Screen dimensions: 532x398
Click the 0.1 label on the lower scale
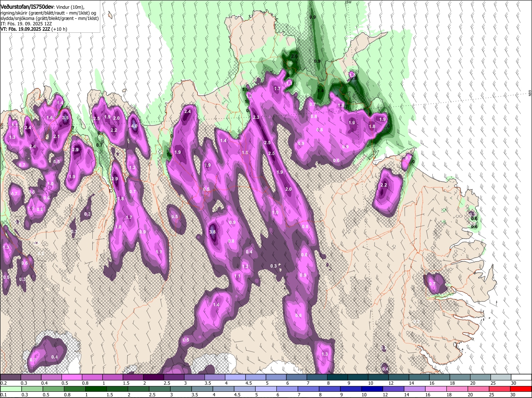(x=3, y=395)
